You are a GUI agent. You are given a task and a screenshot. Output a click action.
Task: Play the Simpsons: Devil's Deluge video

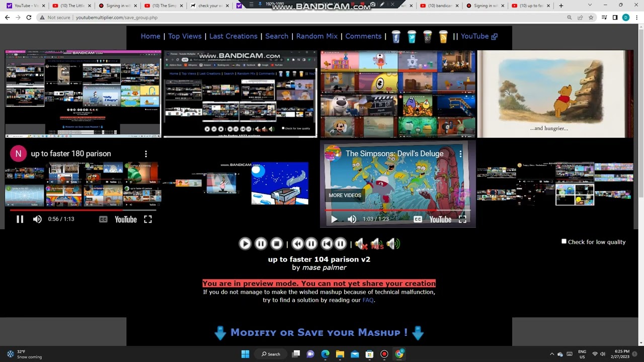pyautogui.click(x=334, y=219)
